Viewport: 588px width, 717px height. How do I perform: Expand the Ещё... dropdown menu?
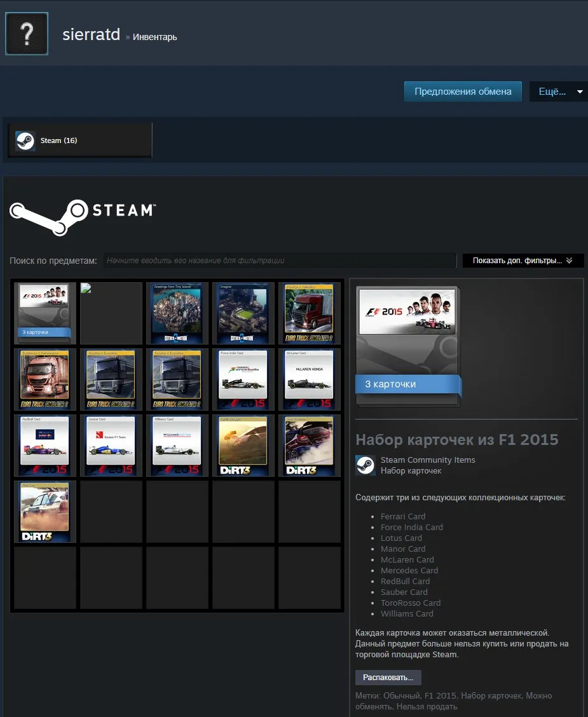(558, 92)
